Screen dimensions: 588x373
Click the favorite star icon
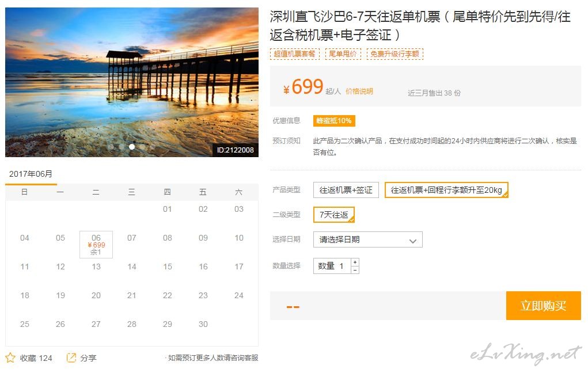[x=10, y=357]
